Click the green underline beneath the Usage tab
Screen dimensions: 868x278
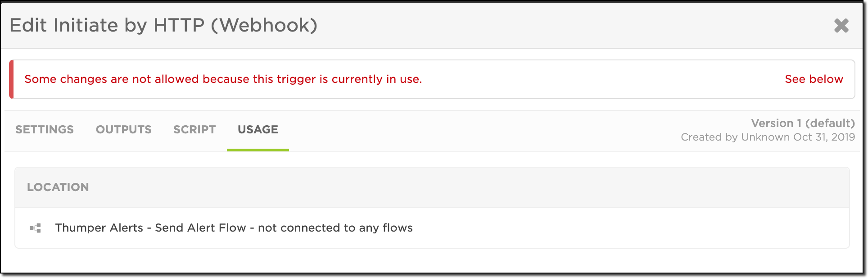[x=258, y=150]
